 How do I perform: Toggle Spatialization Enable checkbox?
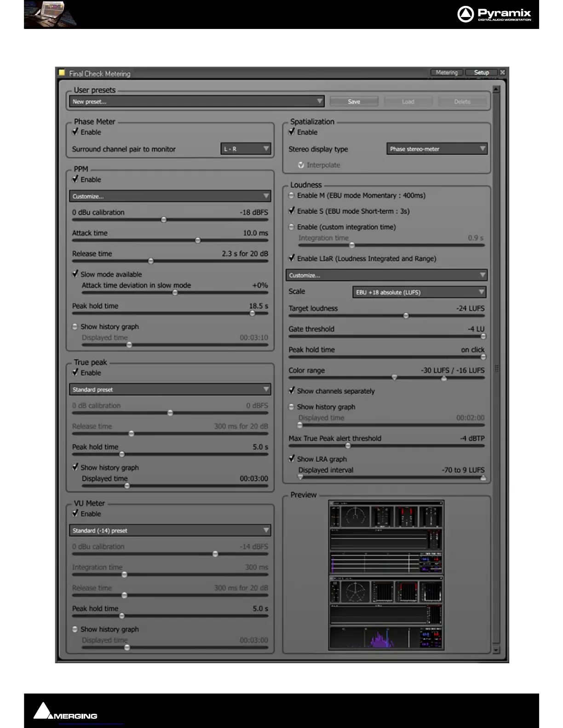pos(292,132)
